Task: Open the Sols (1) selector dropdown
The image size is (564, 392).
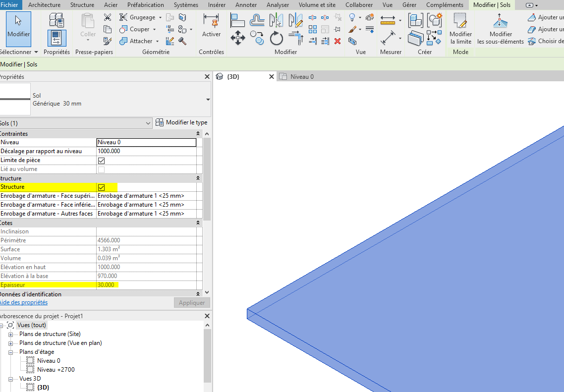Action: (x=148, y=122)
